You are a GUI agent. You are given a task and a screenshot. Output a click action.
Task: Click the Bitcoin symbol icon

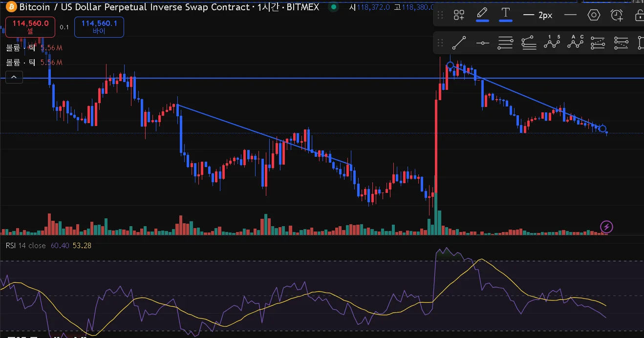(x=11, y=7)
